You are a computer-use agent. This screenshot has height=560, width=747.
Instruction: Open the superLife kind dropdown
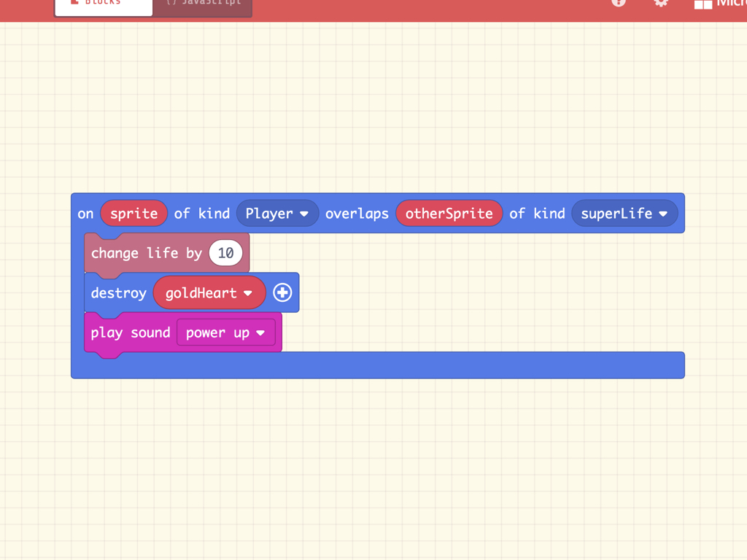(x=624, y=214)
